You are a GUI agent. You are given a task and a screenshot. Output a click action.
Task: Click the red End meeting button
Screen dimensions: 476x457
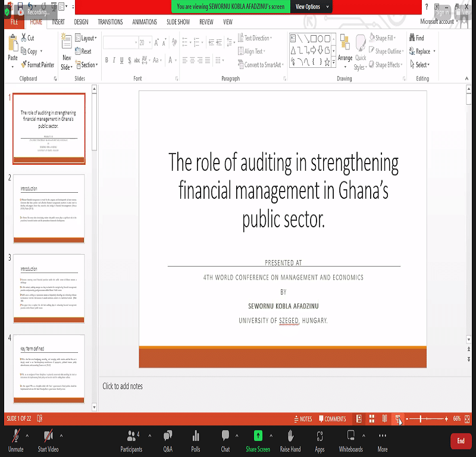pos(461,440)
